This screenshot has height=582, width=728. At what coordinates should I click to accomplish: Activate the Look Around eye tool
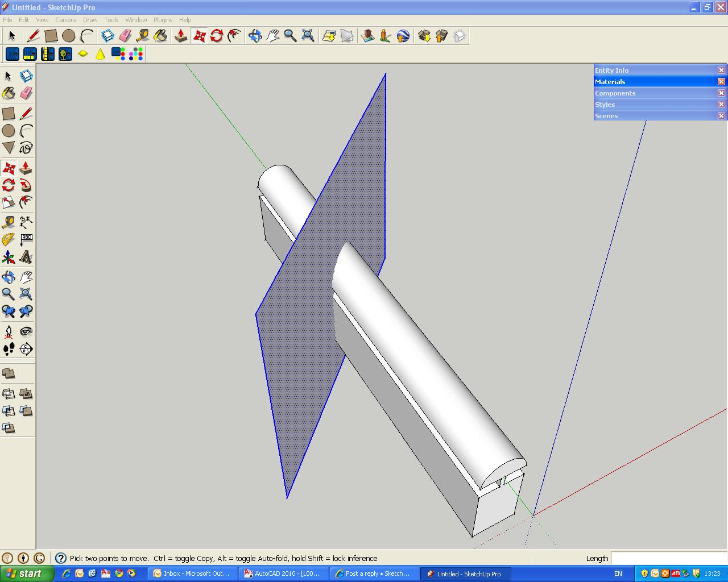point(26,332)
